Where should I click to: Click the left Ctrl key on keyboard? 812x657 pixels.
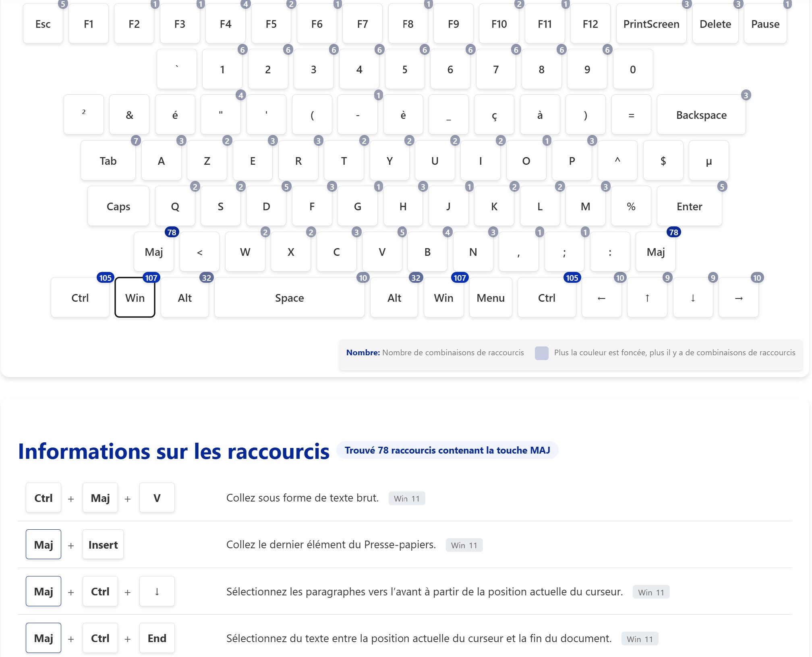80,298
